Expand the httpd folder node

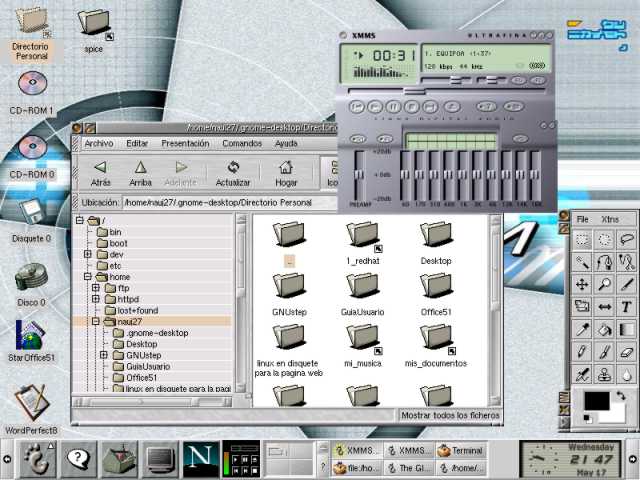point(96,299)
